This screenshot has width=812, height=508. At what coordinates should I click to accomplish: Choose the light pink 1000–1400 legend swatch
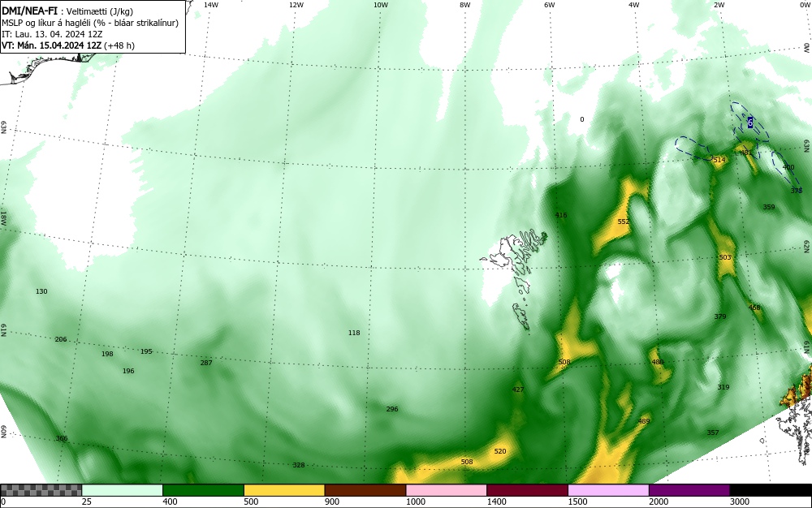pyautogui.click(x=447, y=490)
